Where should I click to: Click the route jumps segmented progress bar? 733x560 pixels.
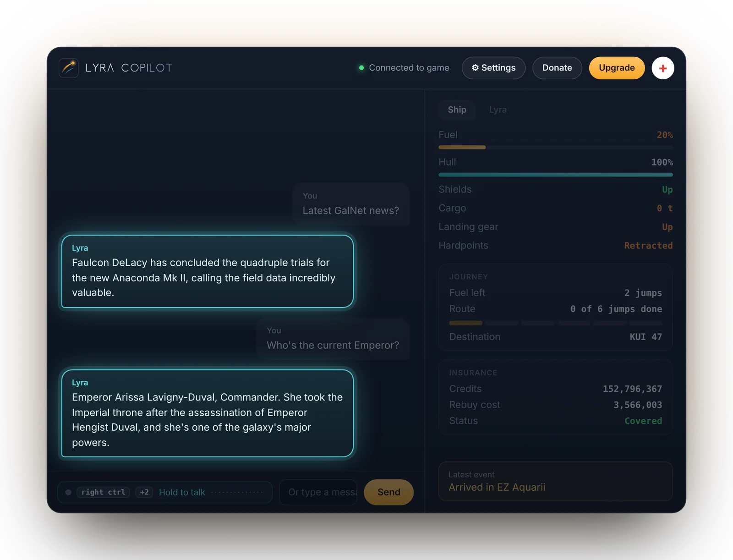click(556, 323)
